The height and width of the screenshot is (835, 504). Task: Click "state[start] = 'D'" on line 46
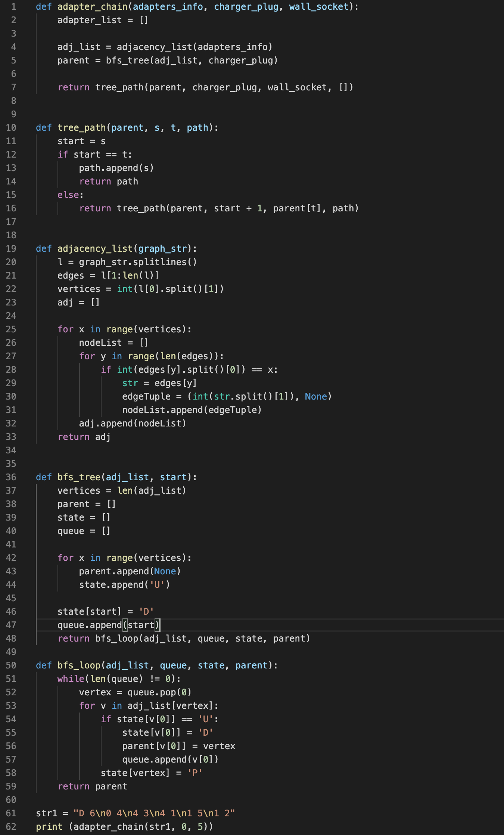tap(106, 612)
